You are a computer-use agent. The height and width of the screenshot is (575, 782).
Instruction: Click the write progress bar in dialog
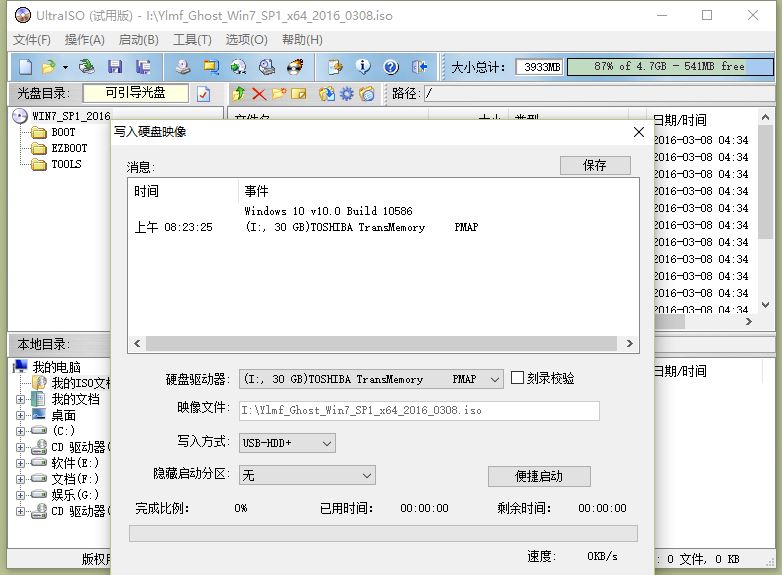pyautogui.click(x=383, y=533)
